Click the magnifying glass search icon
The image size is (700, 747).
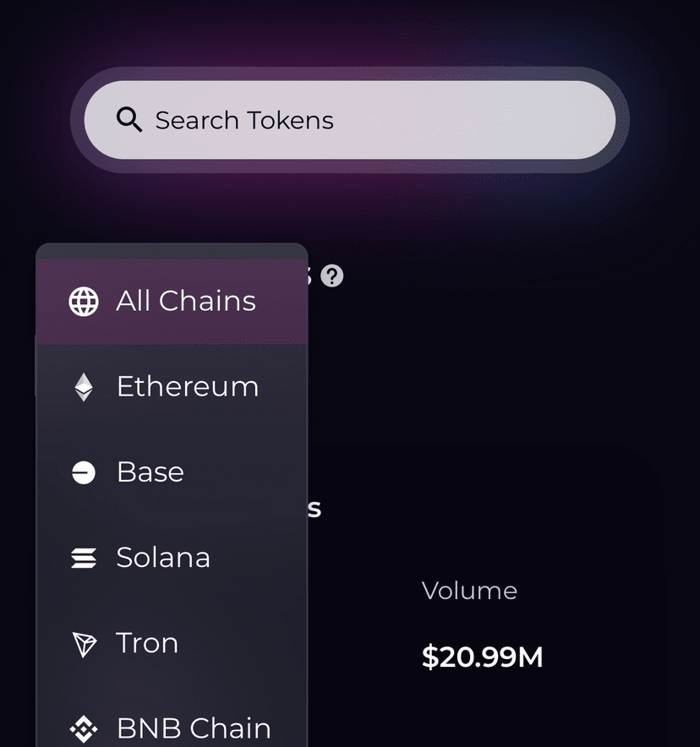point(129,120)
